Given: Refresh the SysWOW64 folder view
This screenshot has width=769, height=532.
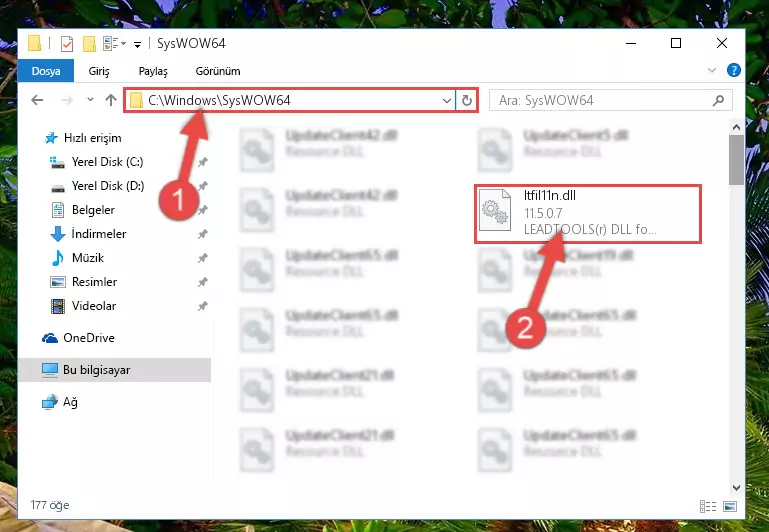Looking at the screenshot, I should [x=466, y=101].
